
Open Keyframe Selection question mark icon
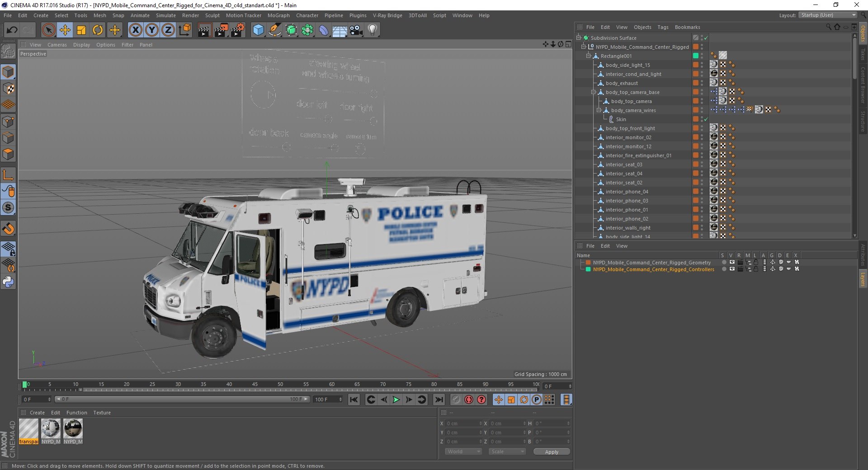481,399
